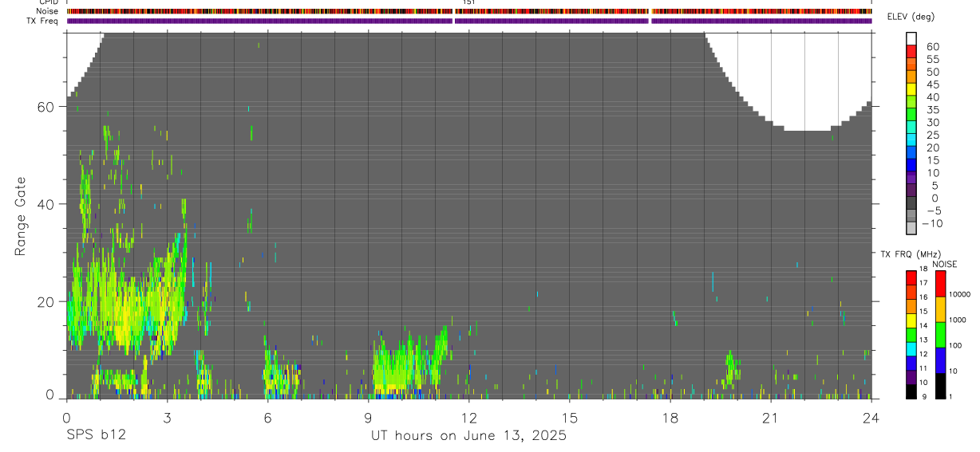
Task: Click the 'NOISE' legend title above the colorbar
Action: coord(945,265)
